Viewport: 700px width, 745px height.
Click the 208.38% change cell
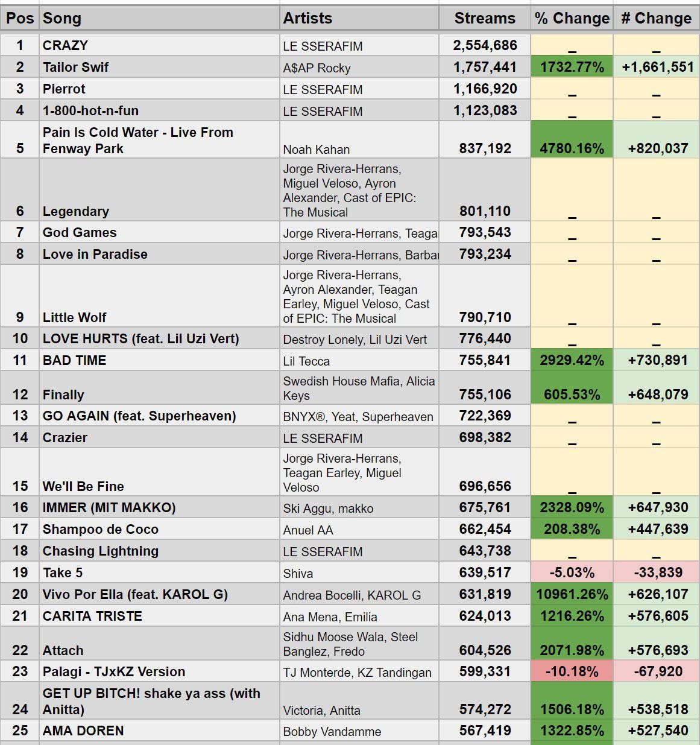(x=572, y=529)
